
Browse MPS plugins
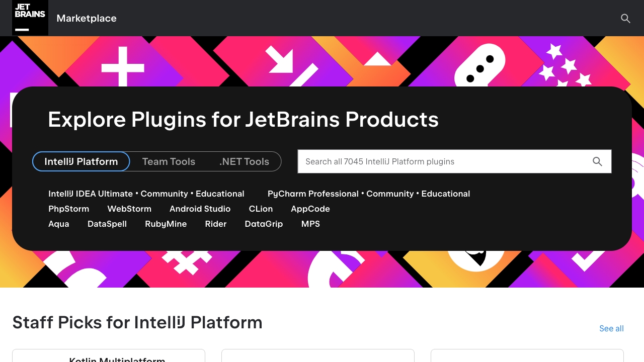point(310,224)
